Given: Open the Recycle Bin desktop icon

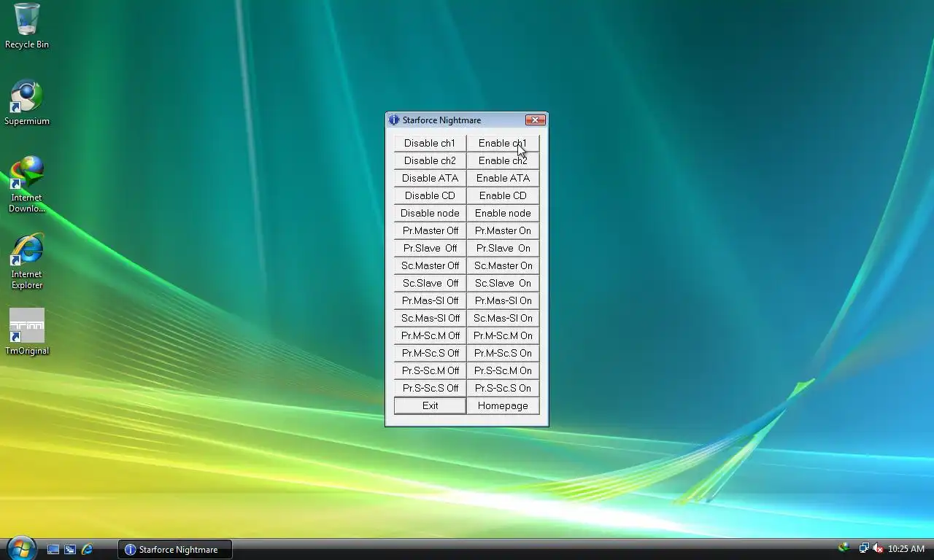Looking at the screenshot, I should tap(27, 26).
